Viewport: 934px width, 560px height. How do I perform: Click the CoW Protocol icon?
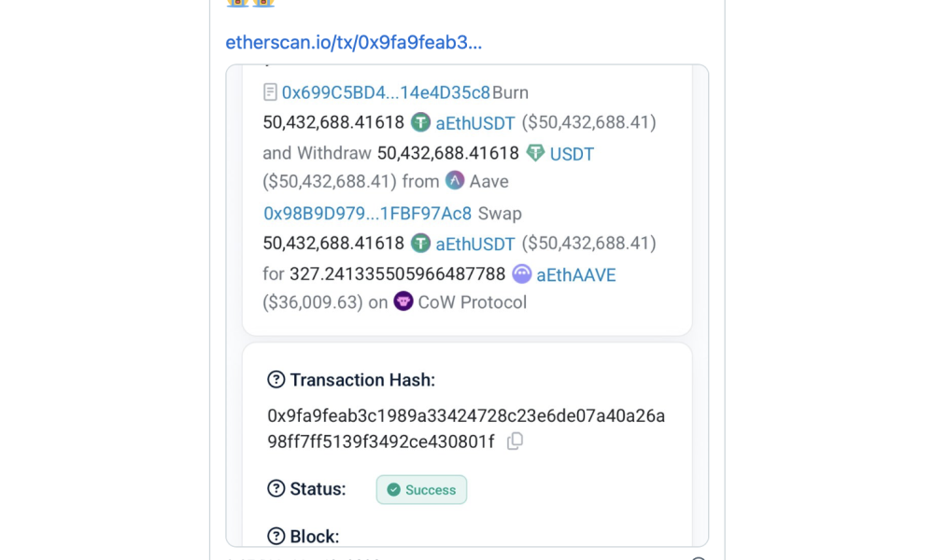click(x=403, y=301)
